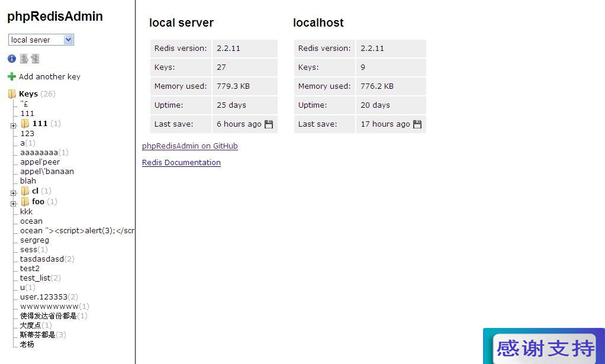Click the save disk icon under localhost
This screenshot has width=605, height=364.
(x=417, y=124)
